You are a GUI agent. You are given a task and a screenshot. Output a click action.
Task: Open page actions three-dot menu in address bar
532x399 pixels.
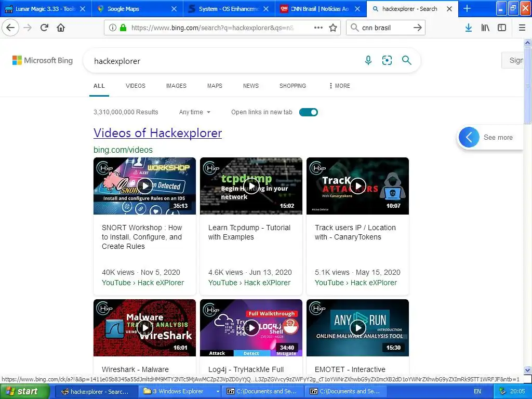click(318, 28)
